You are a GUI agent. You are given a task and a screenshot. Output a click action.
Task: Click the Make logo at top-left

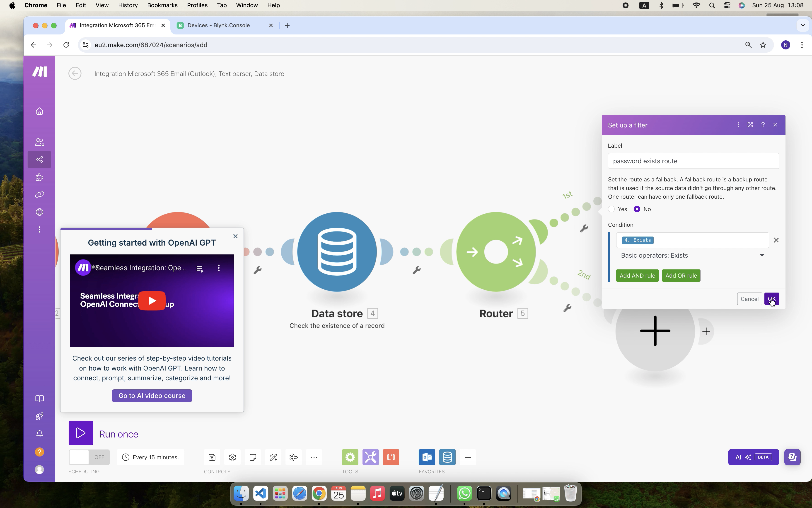[40, 72]
